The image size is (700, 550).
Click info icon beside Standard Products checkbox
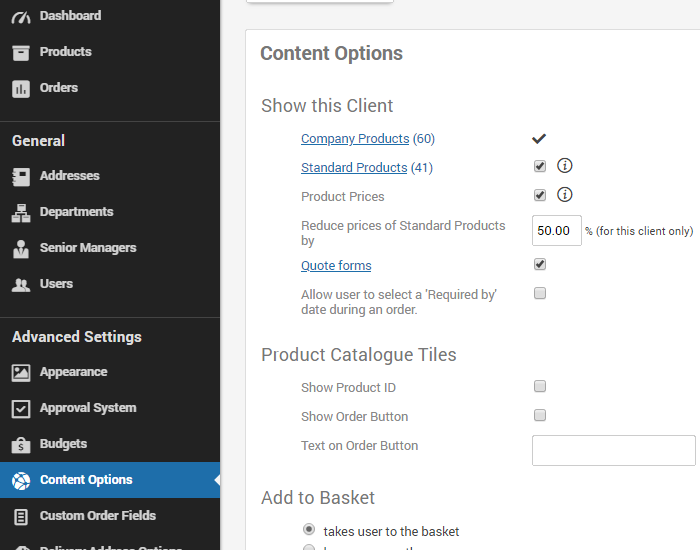[x=564, y=166]
